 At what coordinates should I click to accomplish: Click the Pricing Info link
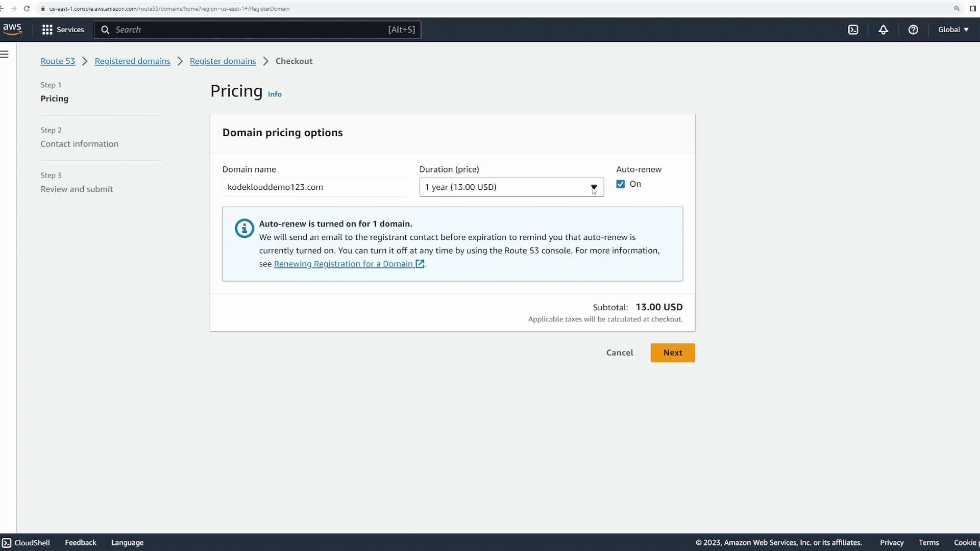coord(275,94)
